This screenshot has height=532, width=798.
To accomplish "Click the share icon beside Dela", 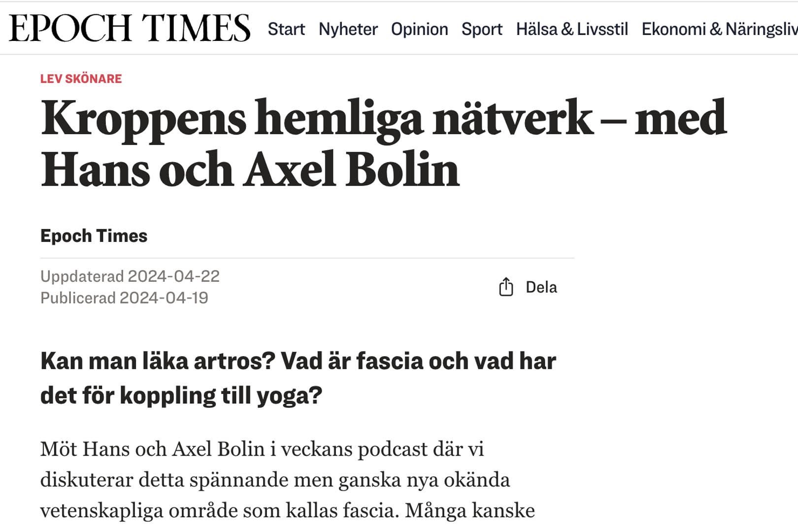I will [x=506, y=287].
